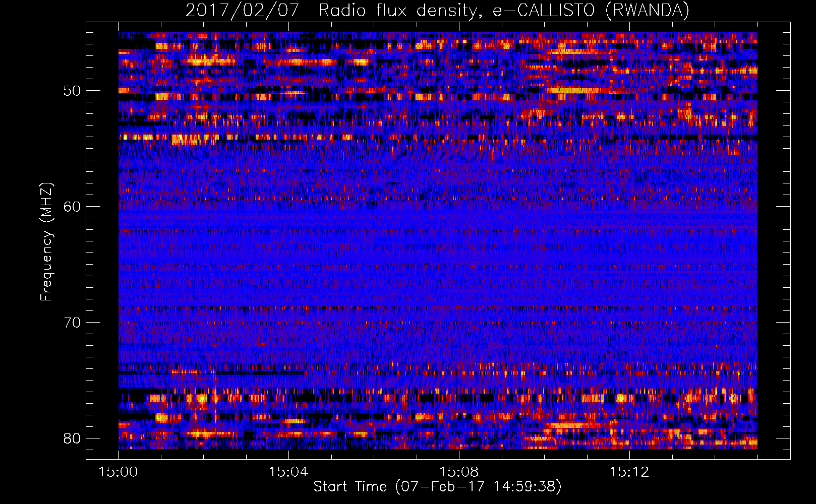Click the 15:08 time tick label
Image resolution: width=816 pixels, height=504 pixels.
pos(459,472)
